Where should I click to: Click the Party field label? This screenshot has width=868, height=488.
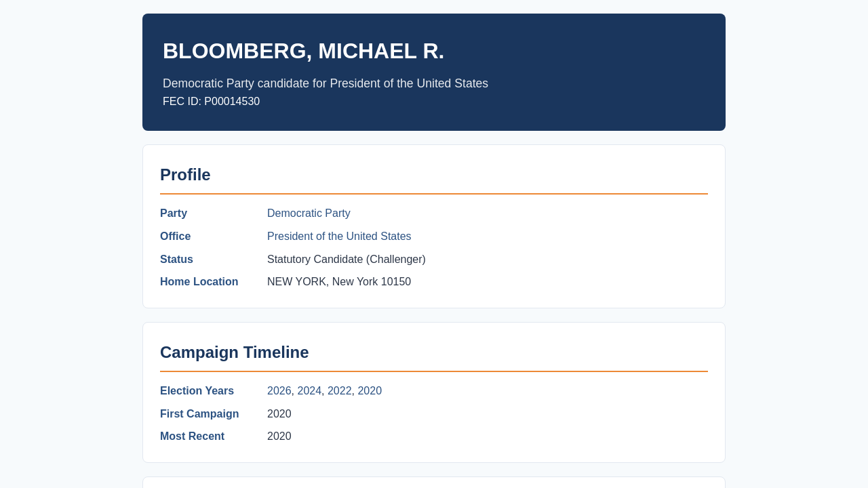[174, 213]
